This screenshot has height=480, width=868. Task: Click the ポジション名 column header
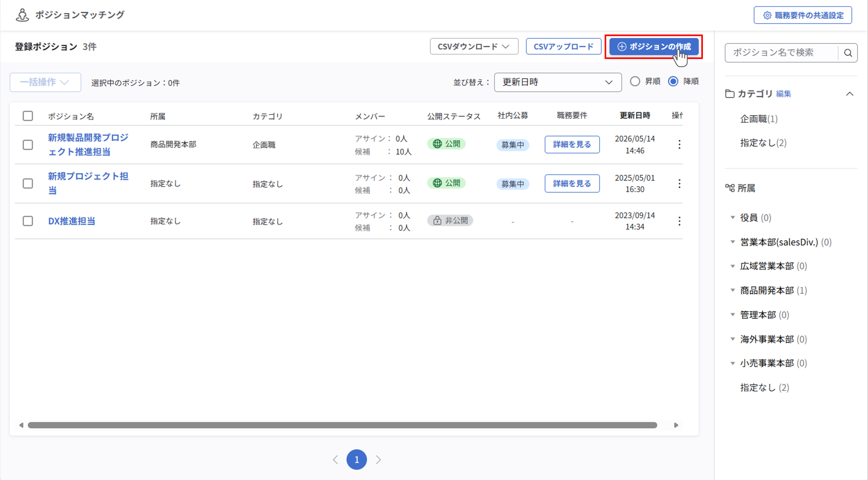71,116
